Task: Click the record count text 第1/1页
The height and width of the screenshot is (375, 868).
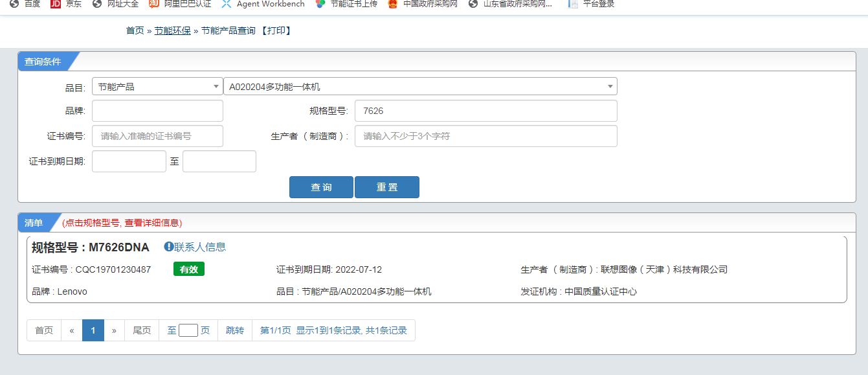Action: [276, 330]
